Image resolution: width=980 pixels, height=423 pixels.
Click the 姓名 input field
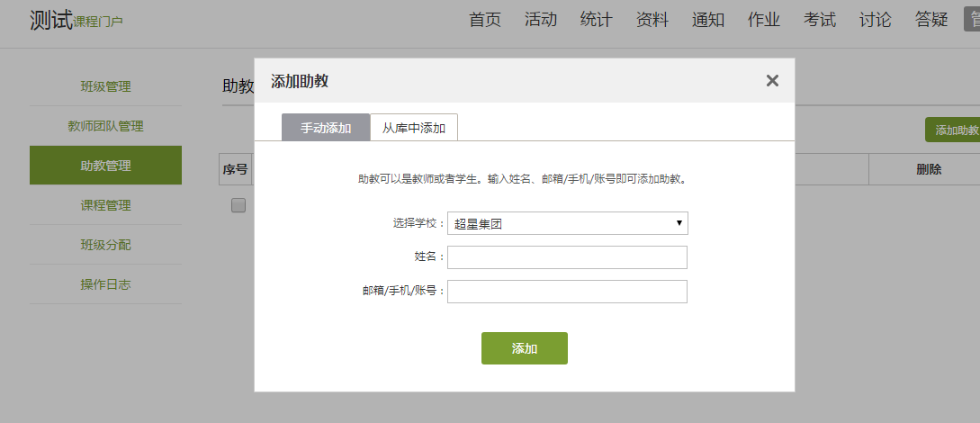[x=567, y=257]
